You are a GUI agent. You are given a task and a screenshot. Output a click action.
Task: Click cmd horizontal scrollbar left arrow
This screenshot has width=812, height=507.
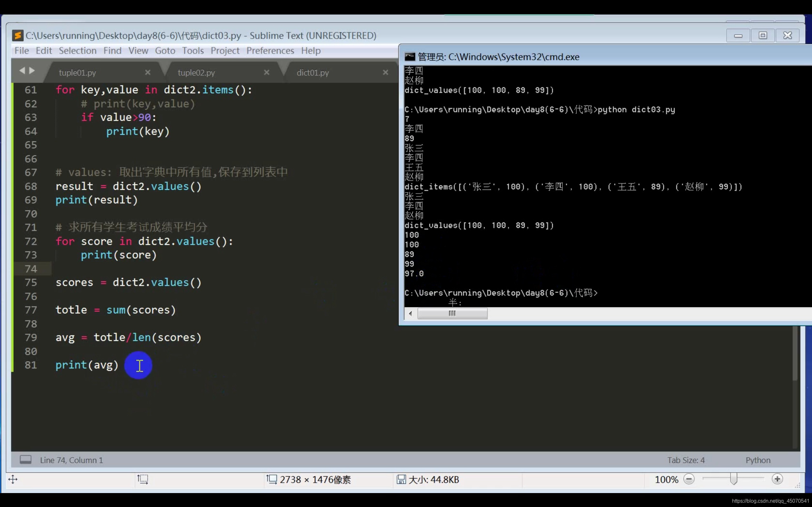[410, 313]
